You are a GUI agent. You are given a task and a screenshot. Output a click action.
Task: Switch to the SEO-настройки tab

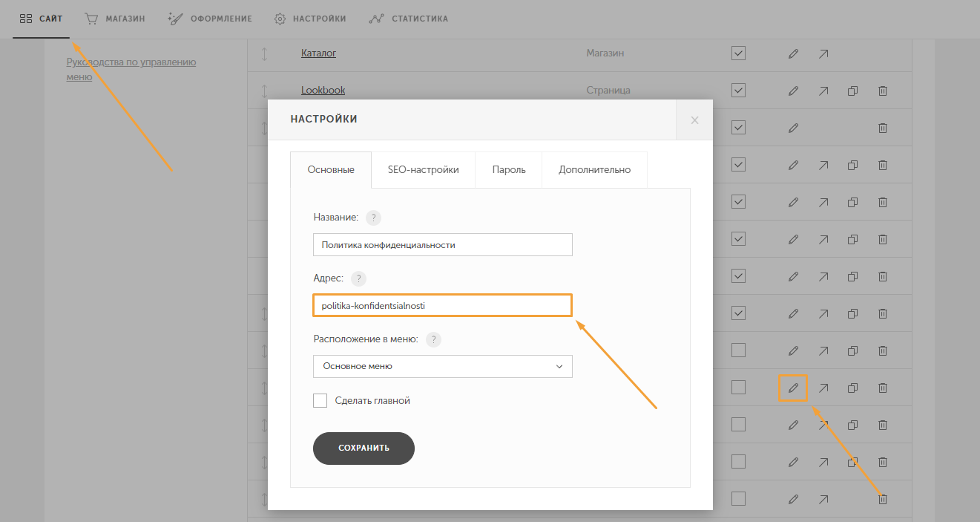pos(423,170)
